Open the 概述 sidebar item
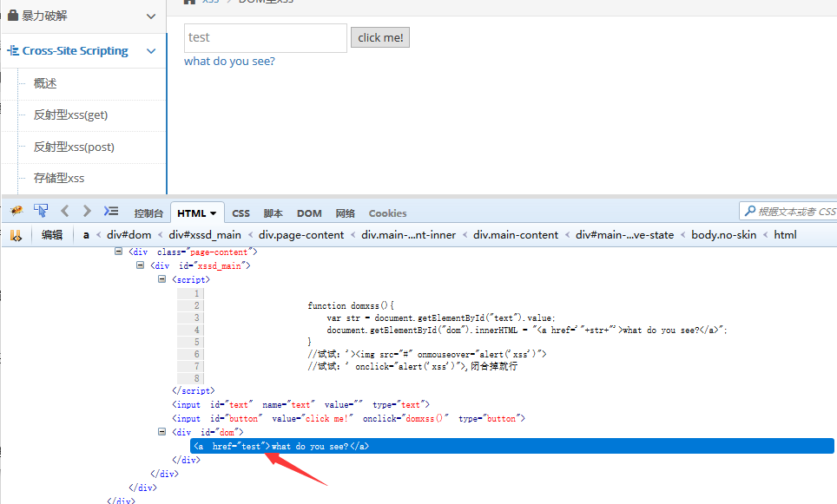837x504 pixels. click(45, 84)
